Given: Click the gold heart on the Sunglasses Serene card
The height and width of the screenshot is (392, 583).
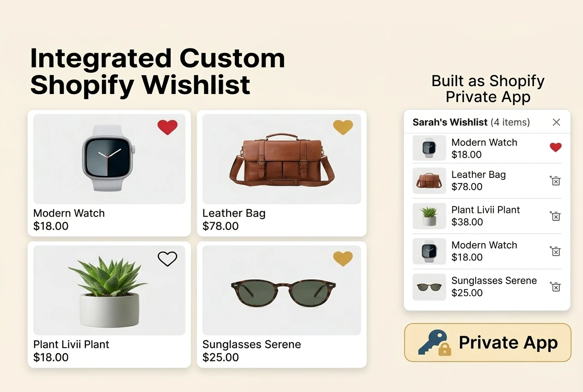Looking at the screenshot, I should (x=343, y=259).
